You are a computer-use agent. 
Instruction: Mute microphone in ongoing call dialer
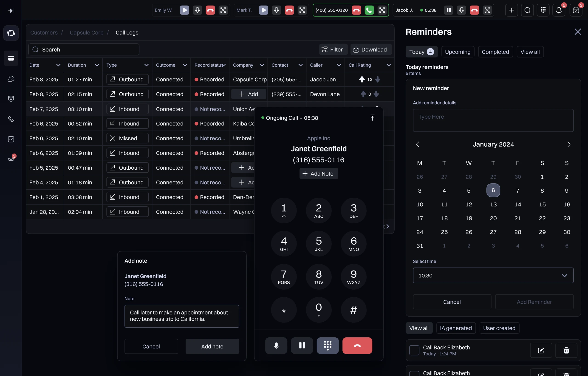pos(276,345)
